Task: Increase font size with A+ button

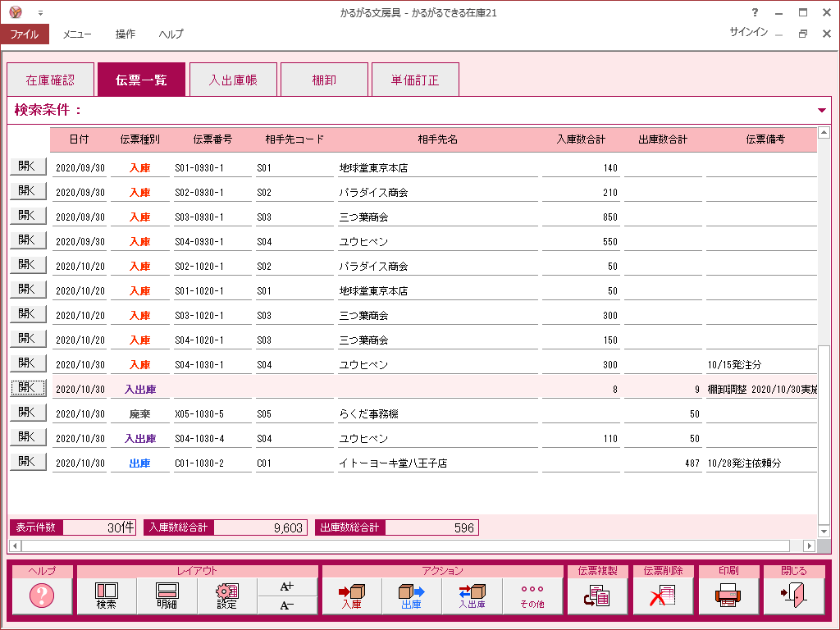Action: [x=287, y=587]
